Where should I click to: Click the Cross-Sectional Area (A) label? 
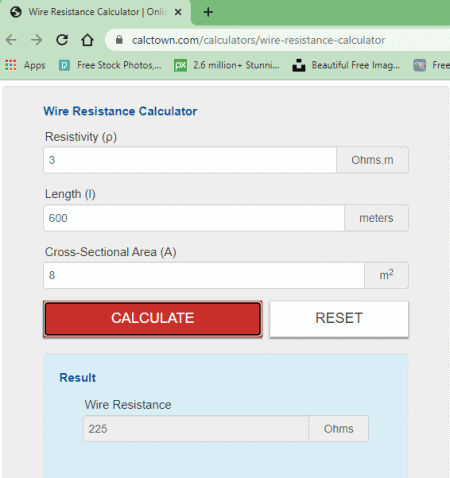[x=111, y=252]
